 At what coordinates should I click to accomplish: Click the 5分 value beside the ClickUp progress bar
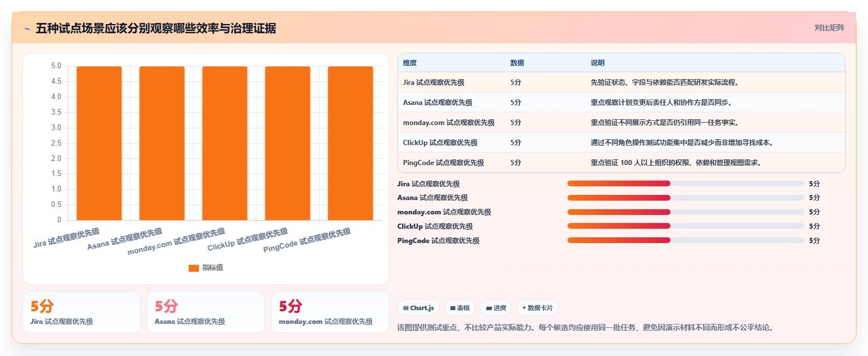(814, 226)
